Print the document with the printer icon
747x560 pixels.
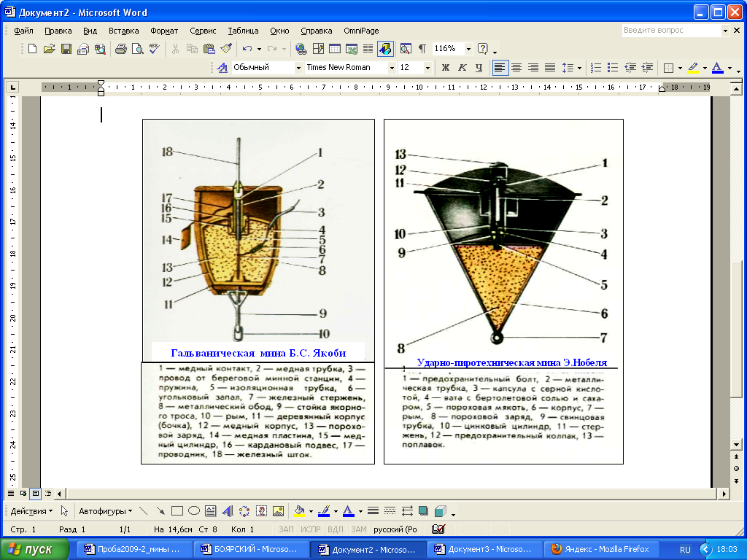120,49
